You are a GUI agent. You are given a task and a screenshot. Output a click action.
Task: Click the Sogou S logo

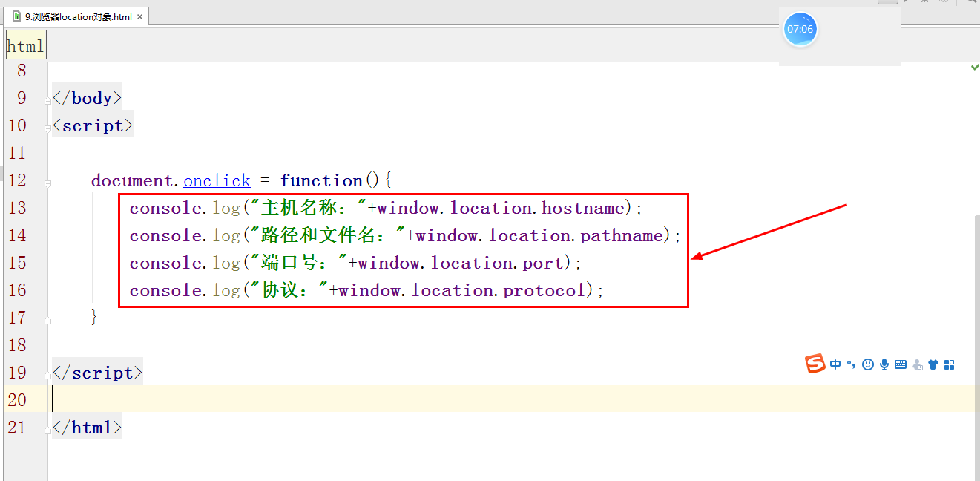pyautogui.click(x=815, y=364)
